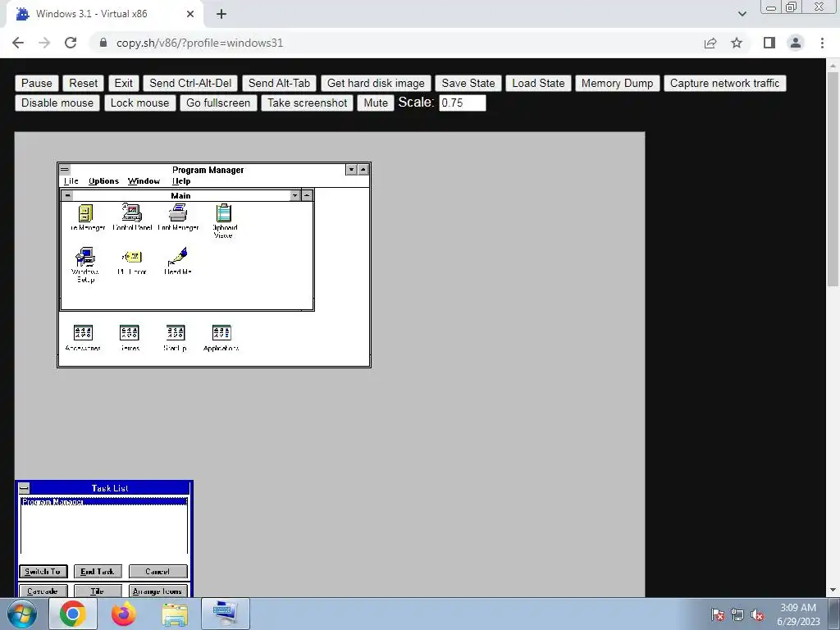Viewport: 840px width, 630px height.
Task: Click Arrange Icons in Task List
Action: (x=158, y=591)
